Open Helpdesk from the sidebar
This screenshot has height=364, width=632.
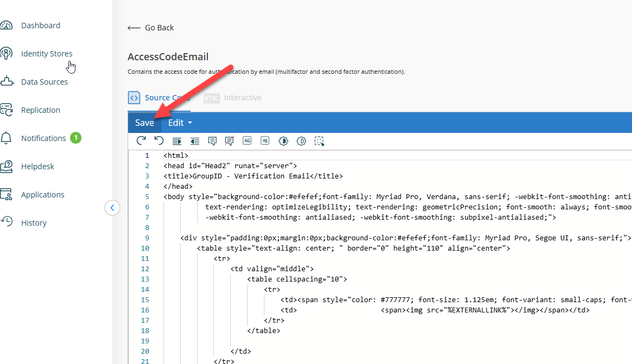coord(37,166)
